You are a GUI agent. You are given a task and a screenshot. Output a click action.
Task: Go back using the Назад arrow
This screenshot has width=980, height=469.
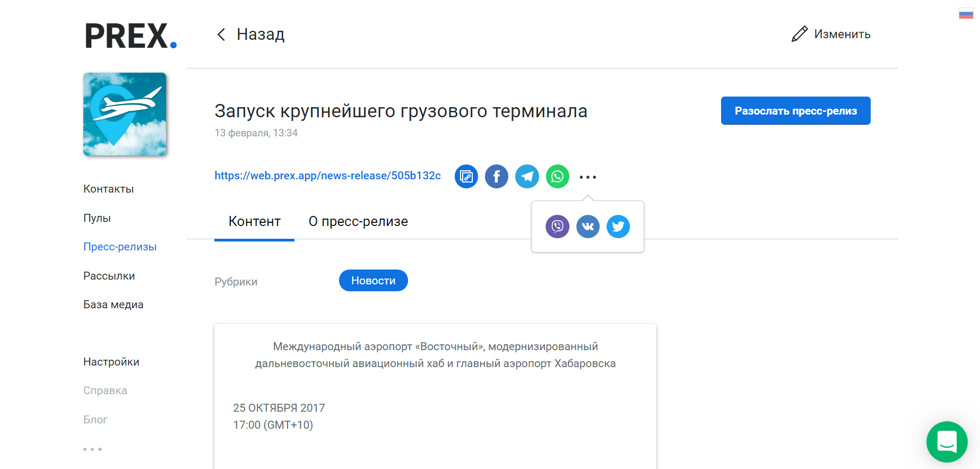(222, 34)
